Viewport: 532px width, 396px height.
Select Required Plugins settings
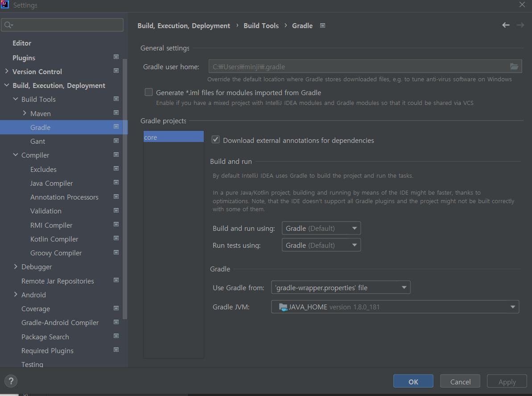click(48, 351)
